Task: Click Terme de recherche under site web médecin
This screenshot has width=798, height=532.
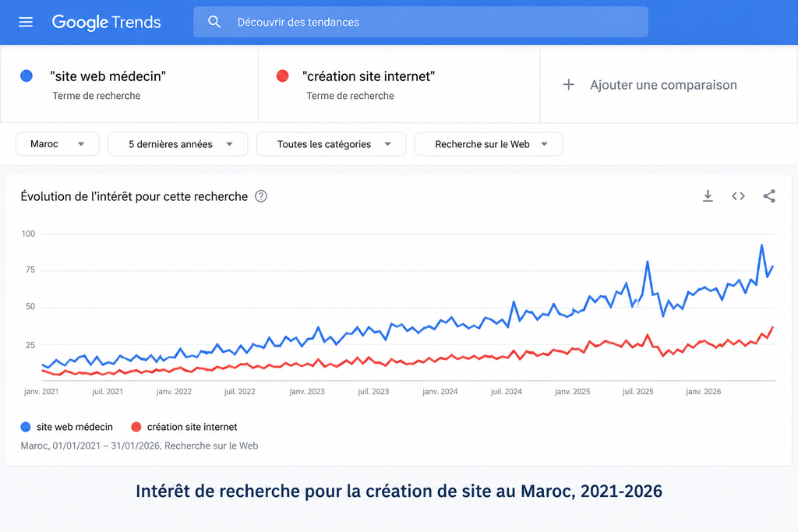Action: pos(97,96)
